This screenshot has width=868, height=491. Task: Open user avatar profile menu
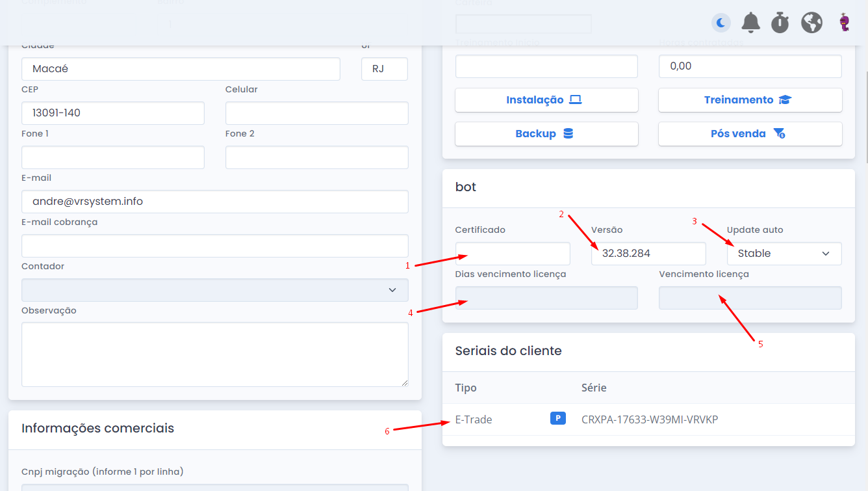844,23
